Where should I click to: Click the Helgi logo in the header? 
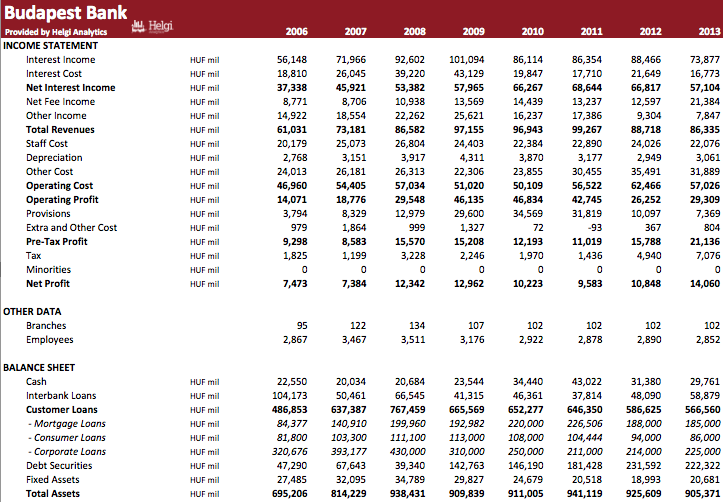coord(152,26)
